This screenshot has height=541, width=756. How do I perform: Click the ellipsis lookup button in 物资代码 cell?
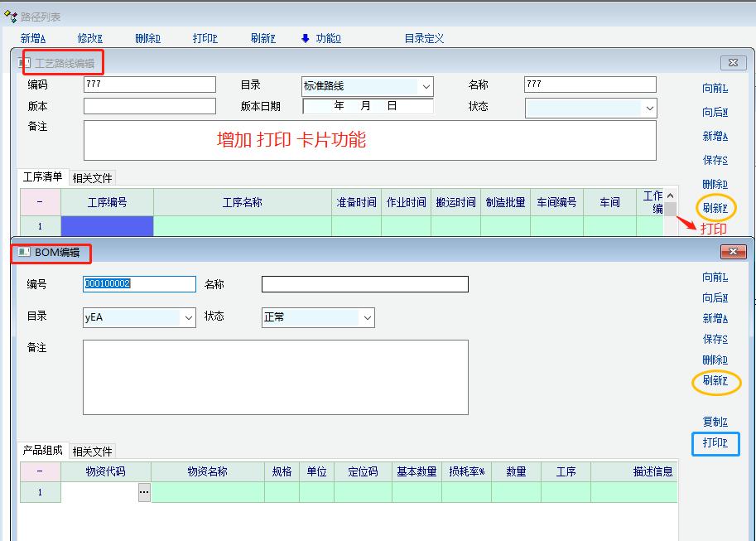[144, 492]
